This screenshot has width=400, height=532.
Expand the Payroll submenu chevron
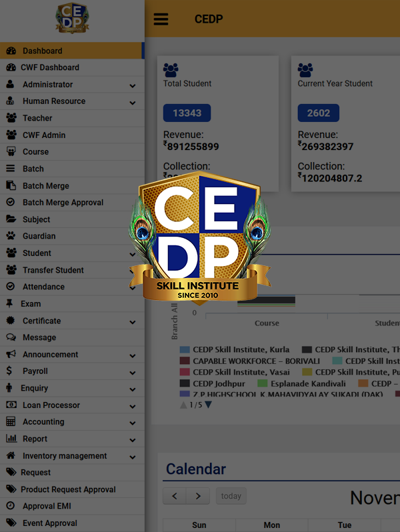pos(133,373)
